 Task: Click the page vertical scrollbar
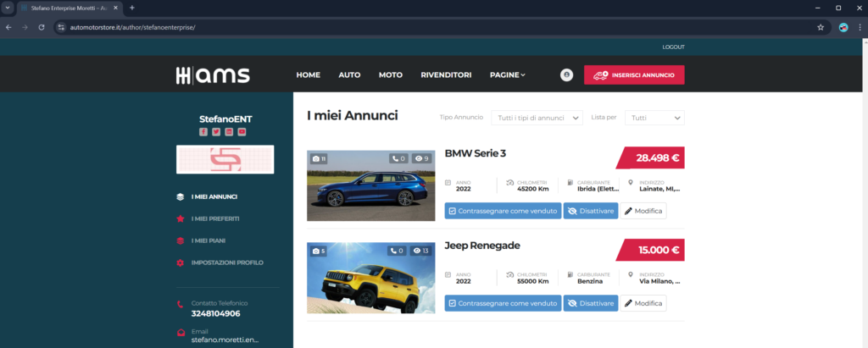coord(865,194)
